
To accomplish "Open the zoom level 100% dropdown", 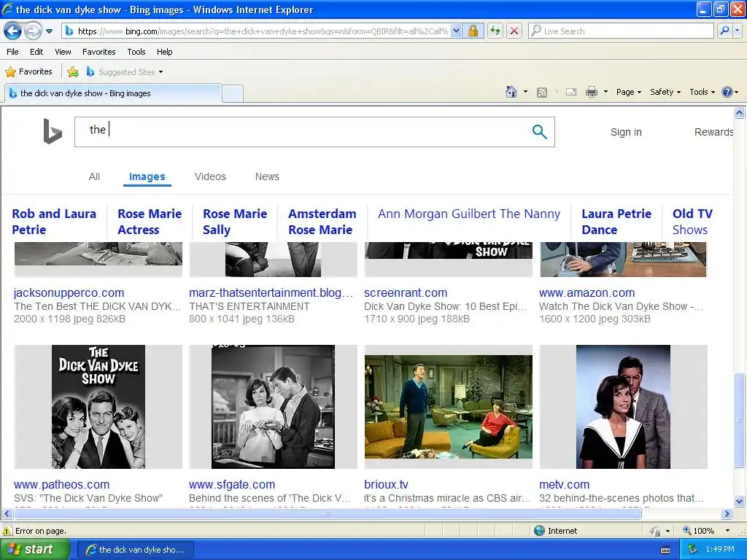I will pos(727,531).
